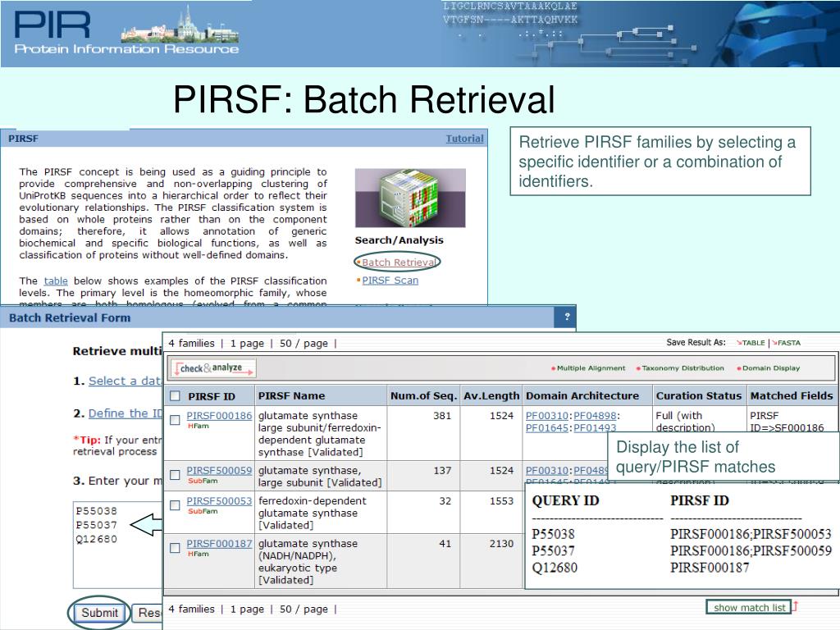
Task: Open the 'Select a dat...' step 1 link
Action: 125,381
